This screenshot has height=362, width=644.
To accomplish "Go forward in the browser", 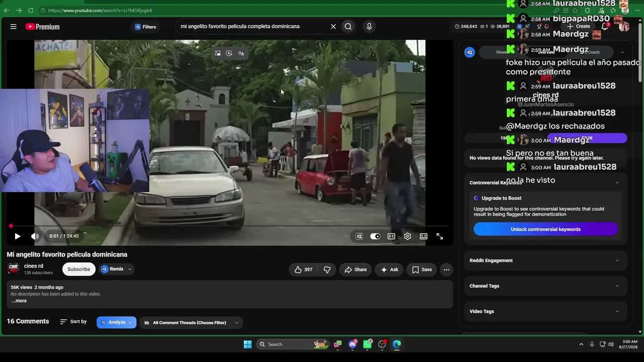I will [x=19, y=10].
